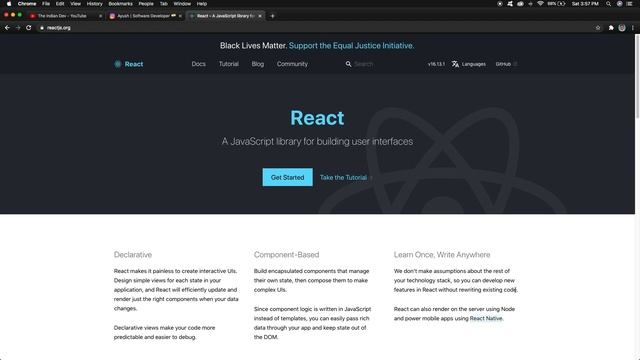Follow the Take the Tutorial link
Screen dimensions: 640x360
[x=346, y=178]
